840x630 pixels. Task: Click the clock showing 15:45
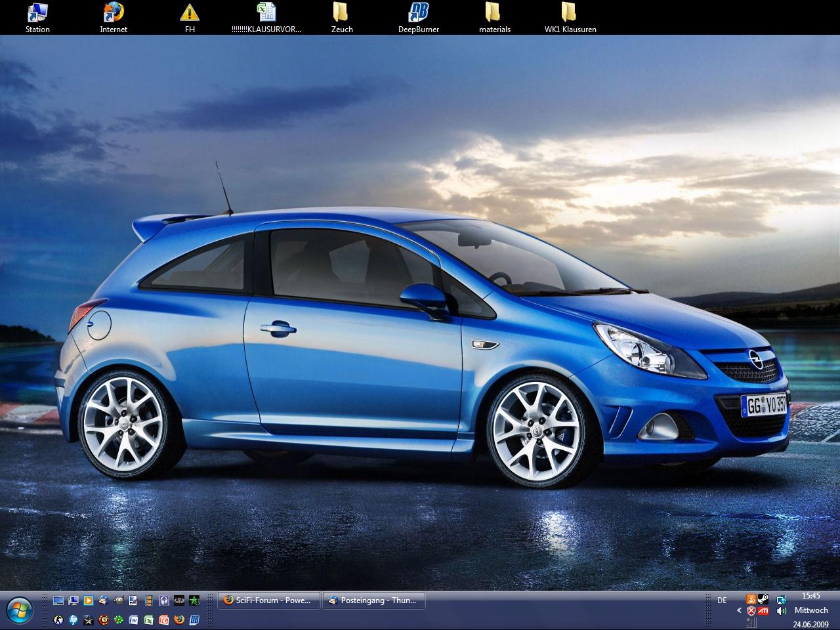click(x=811, y=596)
